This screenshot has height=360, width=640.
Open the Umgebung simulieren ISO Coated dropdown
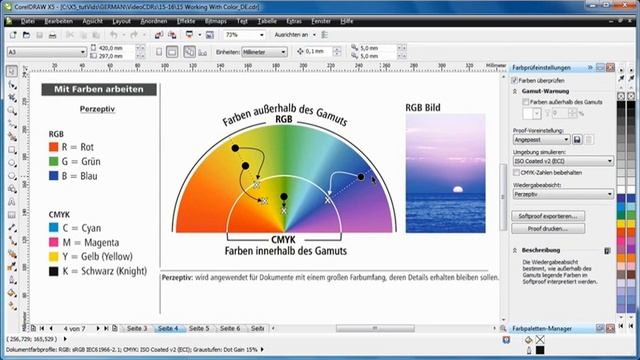point(609,161)
